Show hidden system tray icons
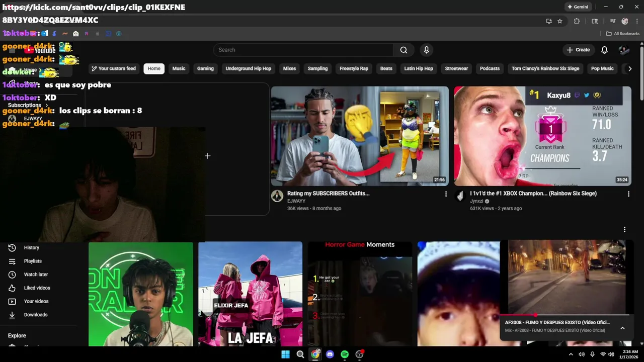This screenshot has width=644, height=362. pos(571,354)
